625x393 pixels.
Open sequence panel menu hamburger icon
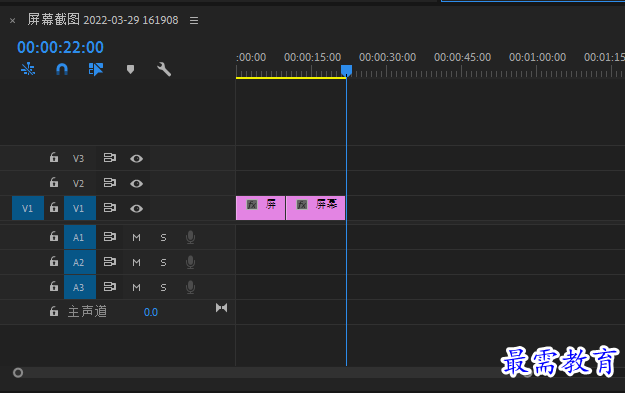tap(194, 20)
